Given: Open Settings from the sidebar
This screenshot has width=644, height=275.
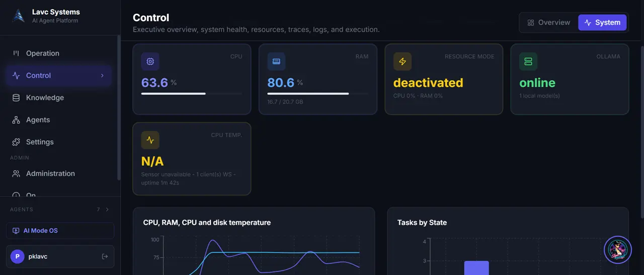Looking at the screenshot, I should point(58,142).
